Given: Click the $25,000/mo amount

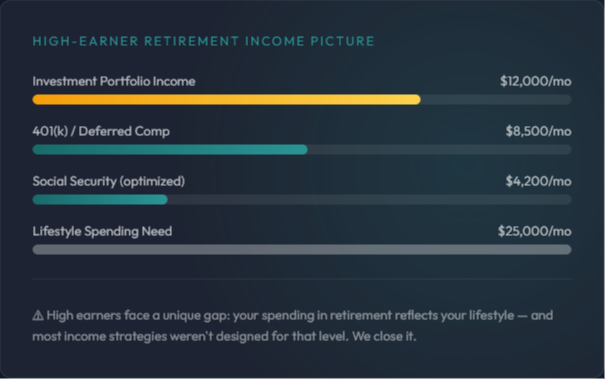Looking at the screenshot, I should point(534,231).
